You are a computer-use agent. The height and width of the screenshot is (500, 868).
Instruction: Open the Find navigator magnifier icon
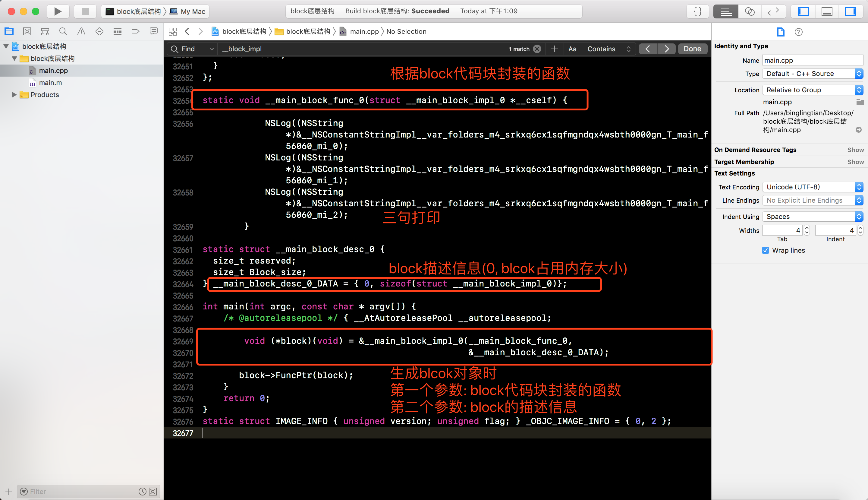pyautogui.click(x=63, y=32)
